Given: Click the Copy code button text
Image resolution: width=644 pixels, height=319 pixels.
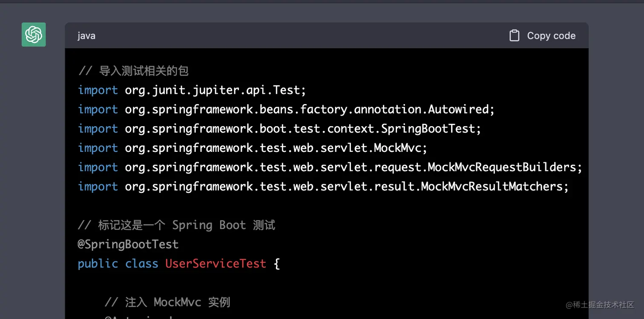Looking at the screenshot, I should [x=551, y=36].
